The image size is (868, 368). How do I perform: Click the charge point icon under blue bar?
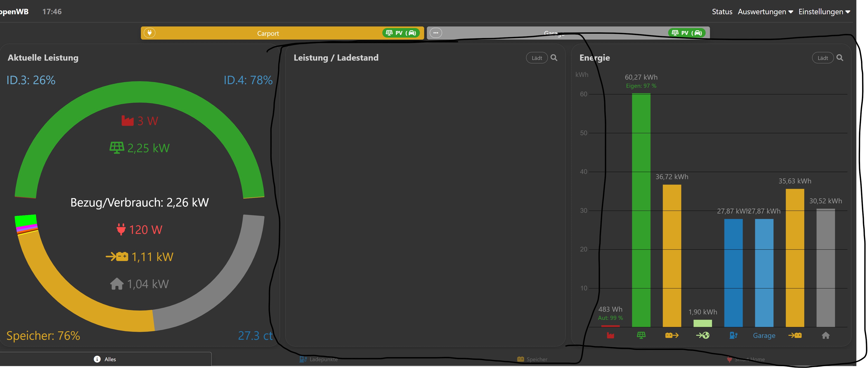(x=733, y=335)
